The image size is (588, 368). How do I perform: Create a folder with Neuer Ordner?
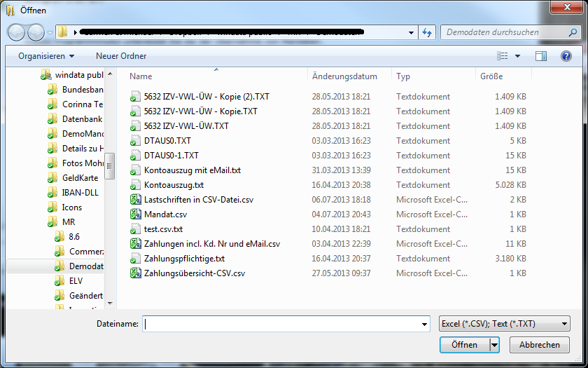point(121,56)
